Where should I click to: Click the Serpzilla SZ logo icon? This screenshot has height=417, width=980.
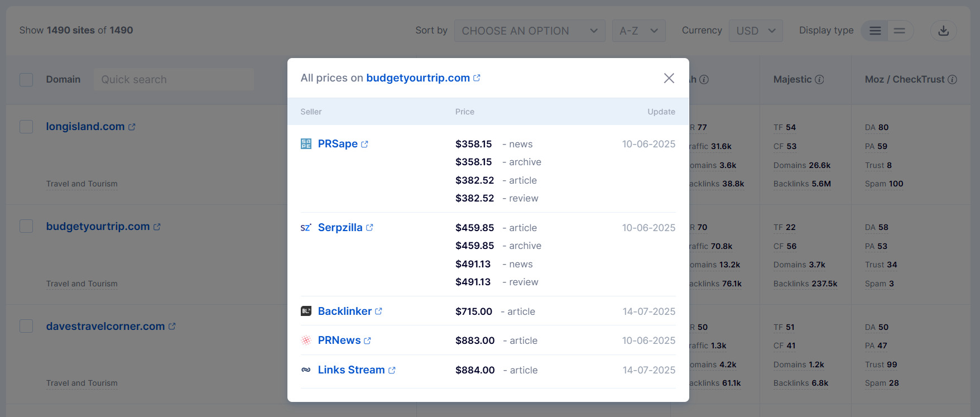(x=306, y=228)
